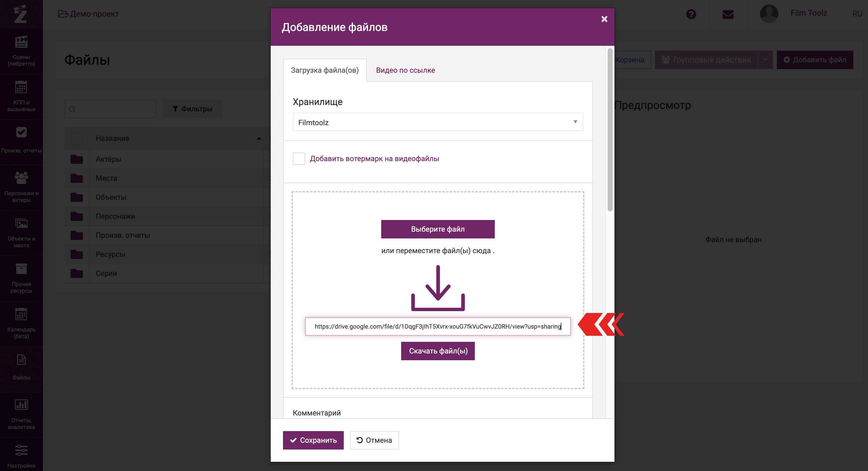Open Календарь (бета) sidebar section

tap(21, 323)
